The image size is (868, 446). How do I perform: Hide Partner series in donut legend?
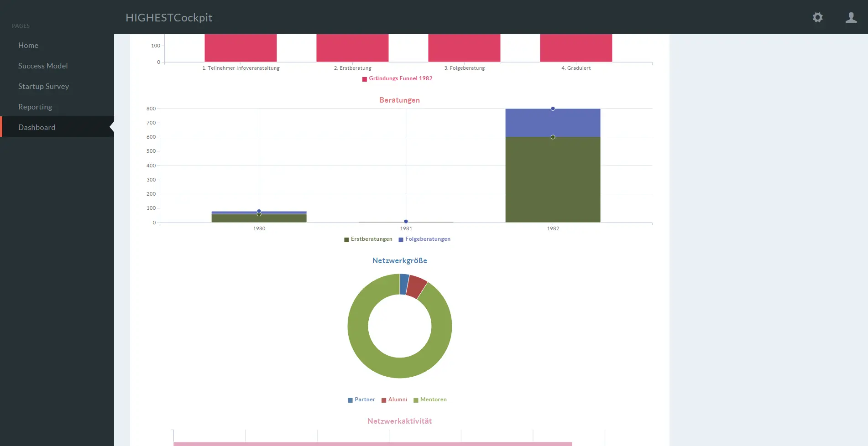click(361, 399)
